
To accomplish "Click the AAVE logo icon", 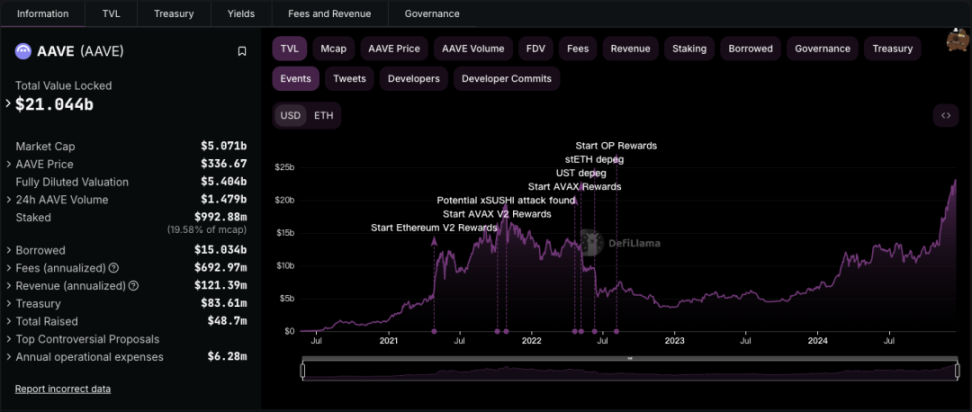I will click(23, 51).
